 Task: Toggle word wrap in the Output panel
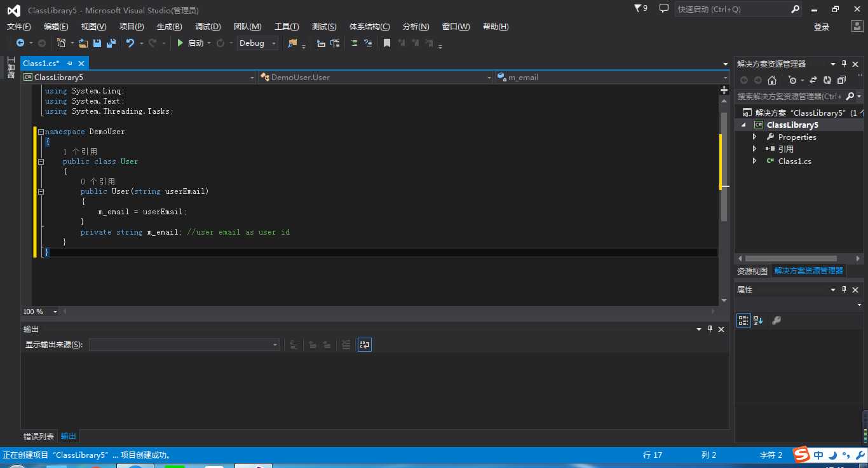(364, 344)
